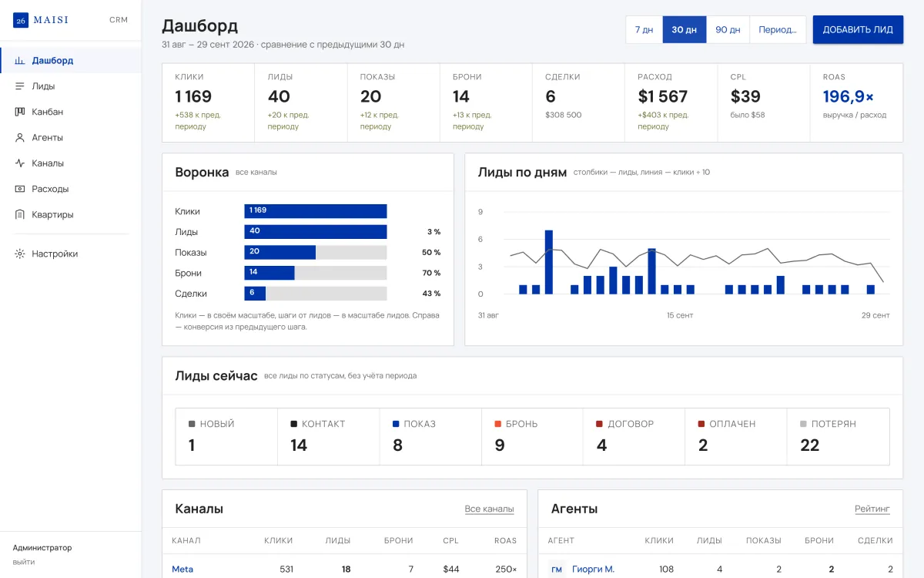Click the Брони funnel bar showing 14
The height and width of the screenshot is (578, 924).
tap(269, 273)
